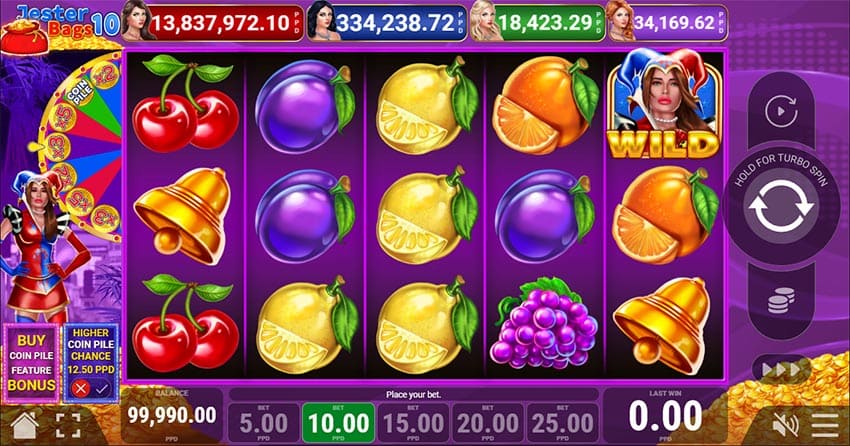This screenshot has width=850, height=446.
Task: Click the Coin Pile multiplier wheel
Action: click(x=81, y=146)
